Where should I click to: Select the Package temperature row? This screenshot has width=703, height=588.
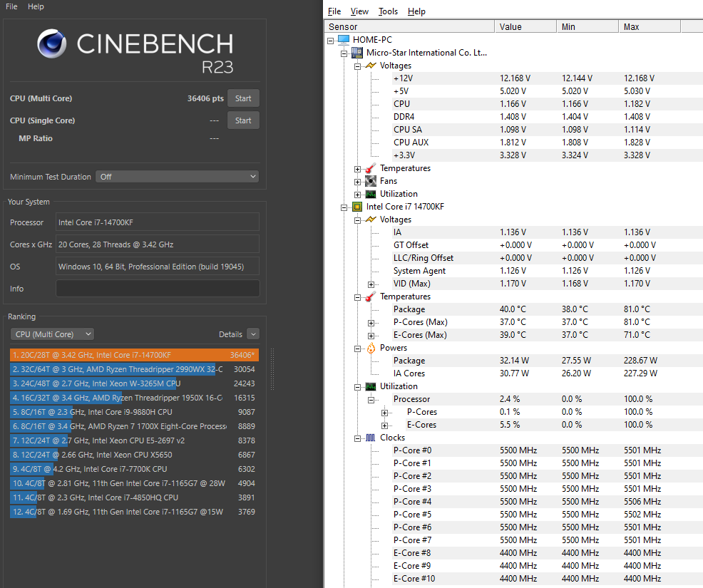pos(547,310)
